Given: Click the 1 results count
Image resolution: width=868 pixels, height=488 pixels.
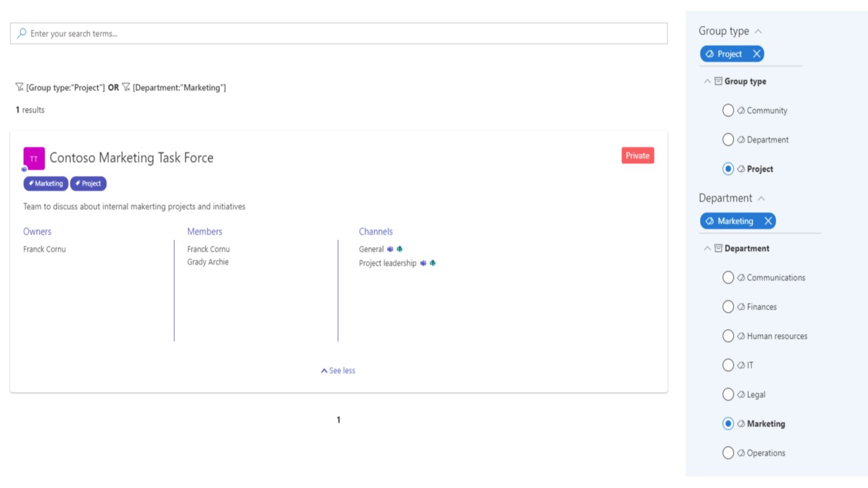Looking at the screenshot, I should (30, 110).
